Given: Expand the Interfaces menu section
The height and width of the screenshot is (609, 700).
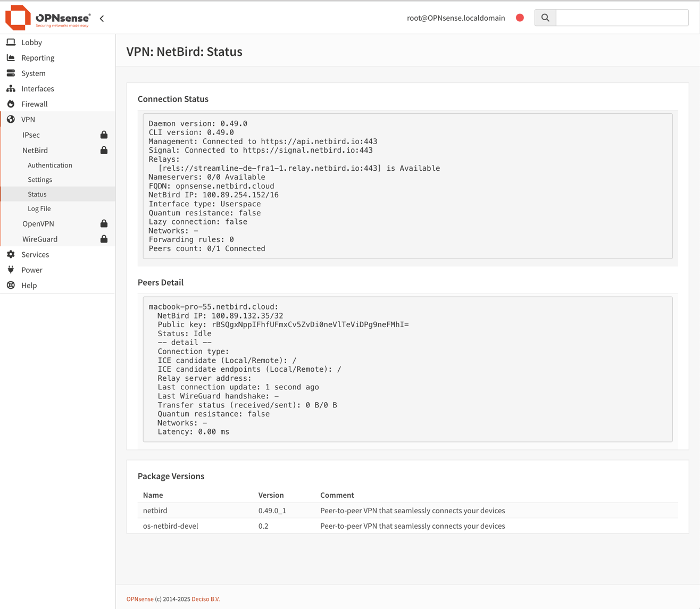Looking at the screenshot, I should 38,89.
